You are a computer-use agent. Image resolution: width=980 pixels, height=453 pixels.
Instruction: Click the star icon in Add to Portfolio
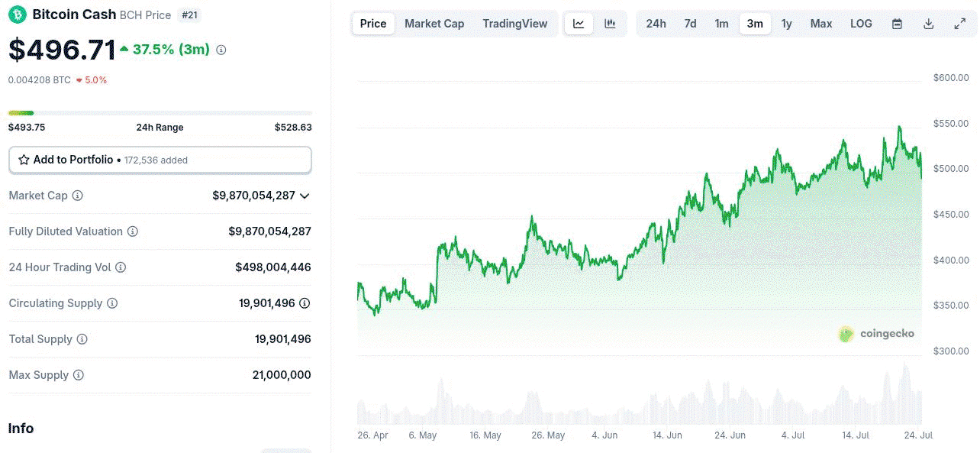[x=24, y=160]
